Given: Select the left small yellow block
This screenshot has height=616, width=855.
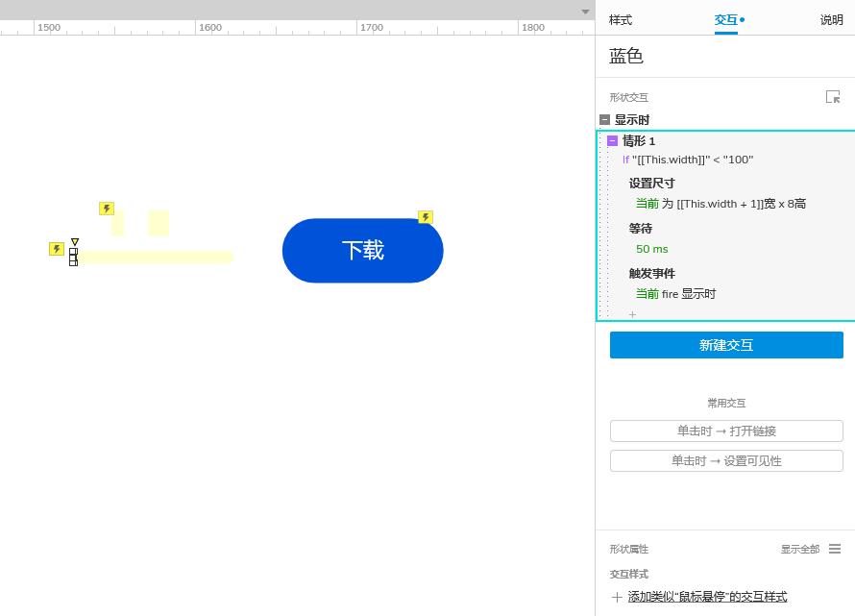Looking at the screenshot, I should point(118,223).
